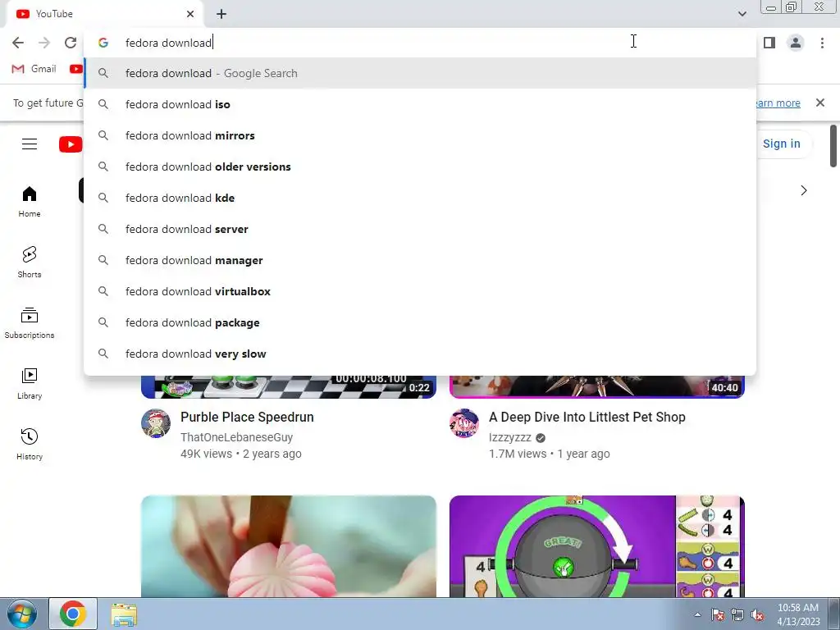The image size is (840, 630).
Task: Open a new tab with plus icon
Action: (221, 14)
